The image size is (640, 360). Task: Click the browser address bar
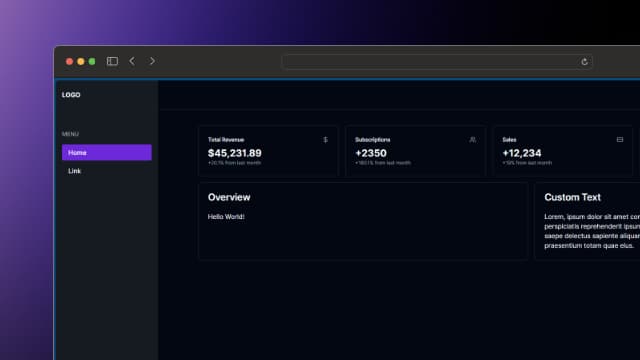437,62
